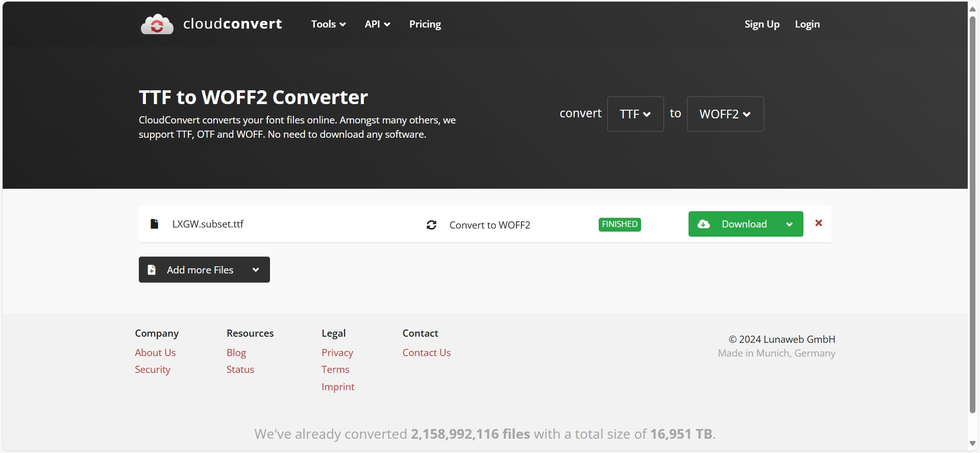Click the TTF to WOFF2 Converter heading
The height and width of the screenshot is (453, 980).
253,97
